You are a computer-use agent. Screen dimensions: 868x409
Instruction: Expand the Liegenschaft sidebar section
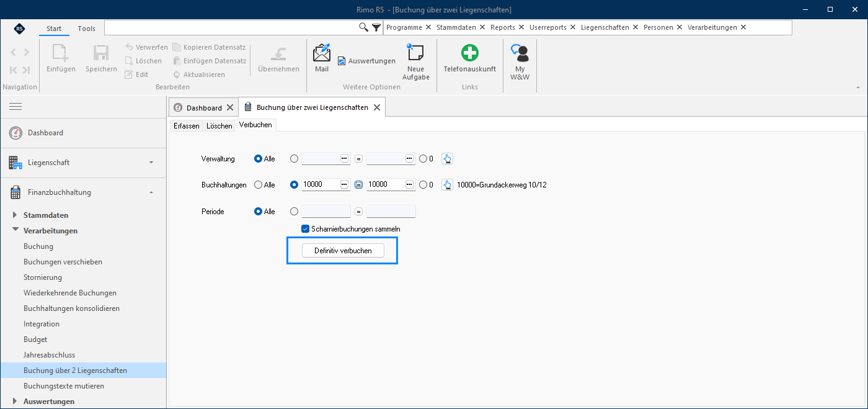(x=151, y=163)
